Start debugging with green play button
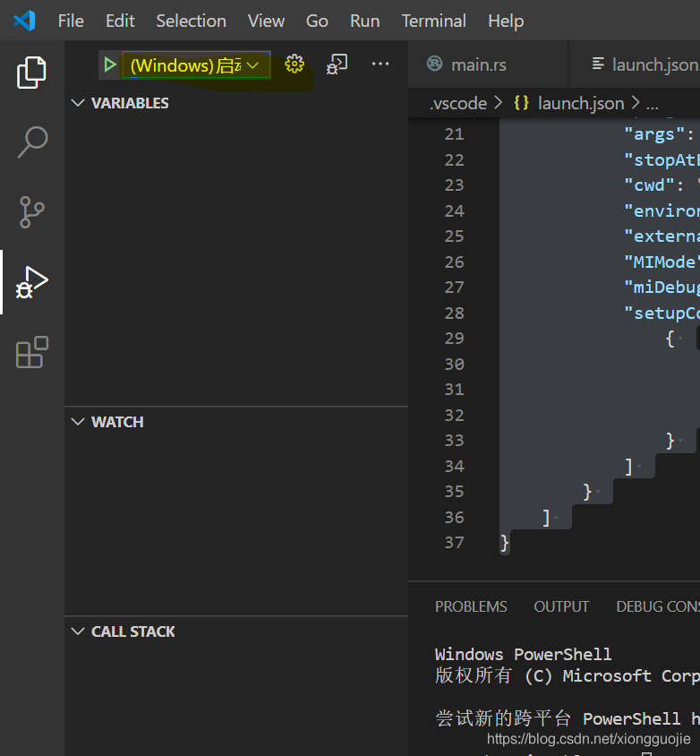 [x=110, y=64]
